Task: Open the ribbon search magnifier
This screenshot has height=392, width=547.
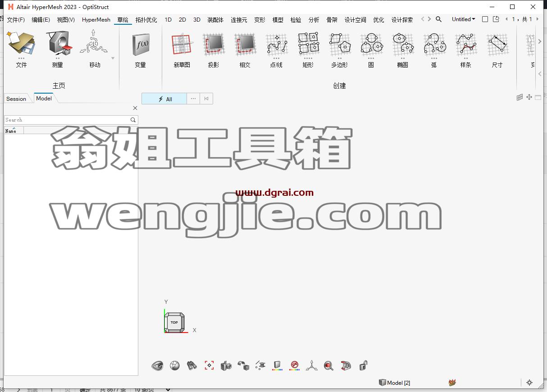Action: (438, 19)
